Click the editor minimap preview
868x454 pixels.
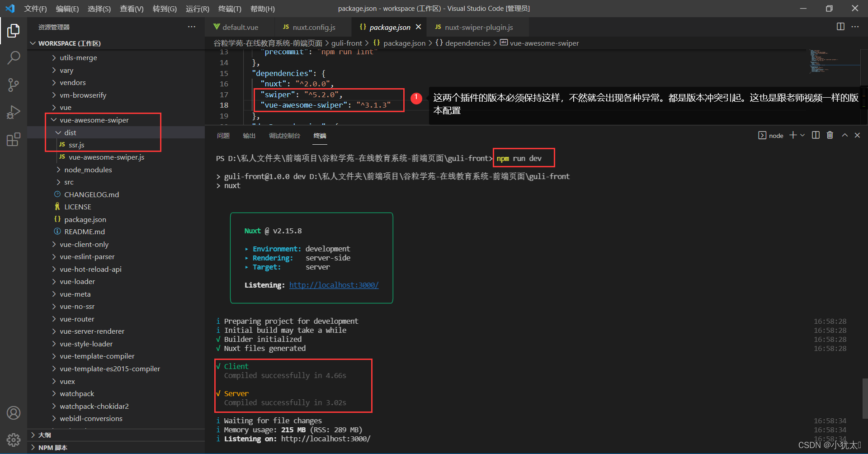tap(835, 62)
